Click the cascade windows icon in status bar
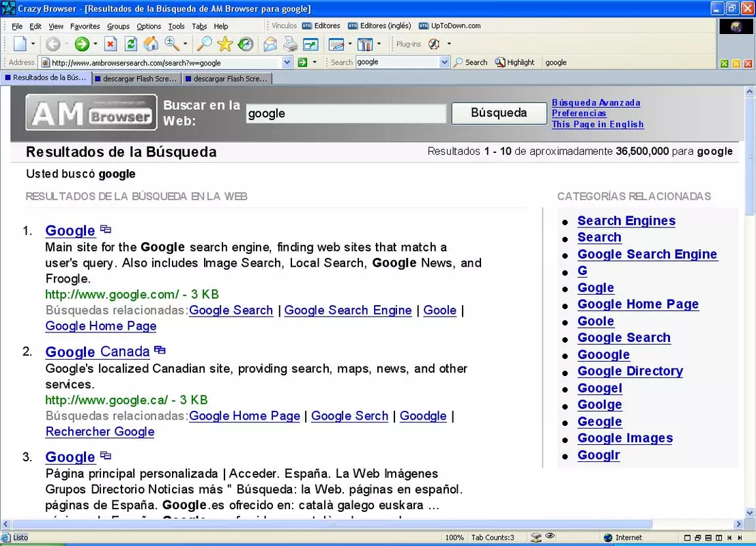 (697, 538)
